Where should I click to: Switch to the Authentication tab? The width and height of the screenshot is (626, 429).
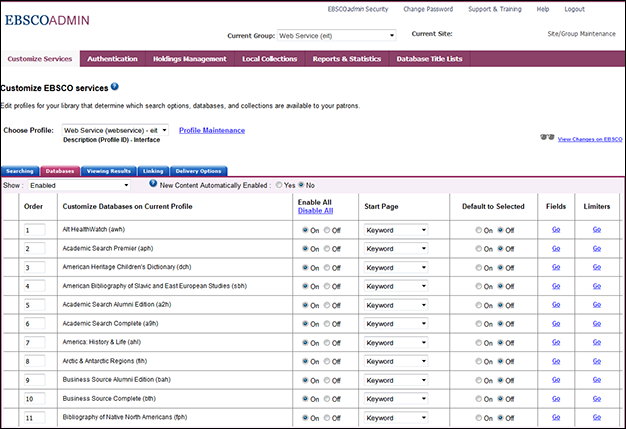113,59
